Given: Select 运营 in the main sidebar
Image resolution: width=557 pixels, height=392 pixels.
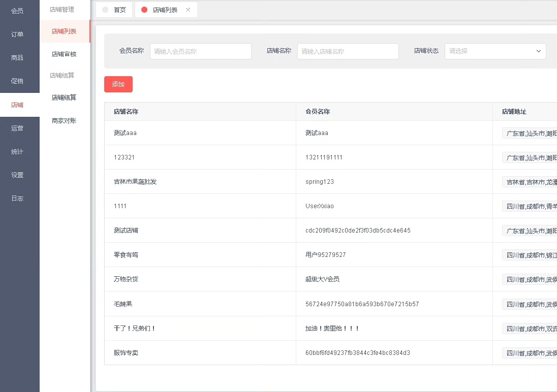Looking at the screenshot, I should point(17,128).
